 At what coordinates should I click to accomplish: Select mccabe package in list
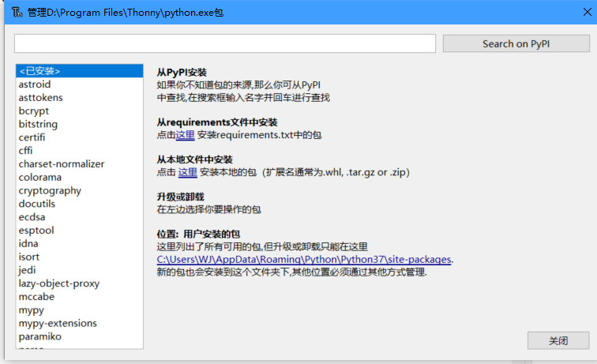pos(80,297)
